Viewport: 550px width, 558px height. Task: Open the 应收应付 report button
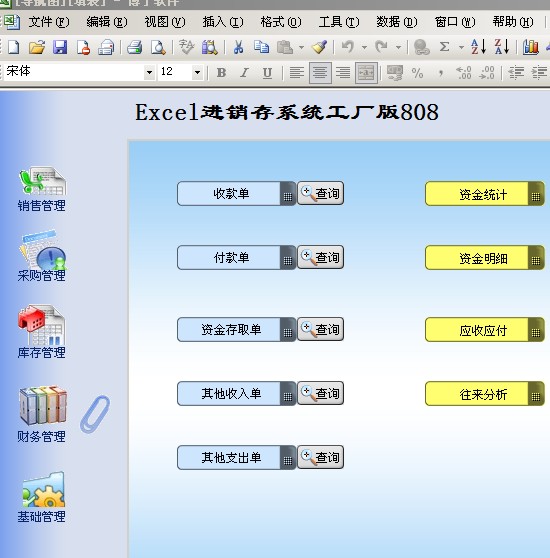485,330
